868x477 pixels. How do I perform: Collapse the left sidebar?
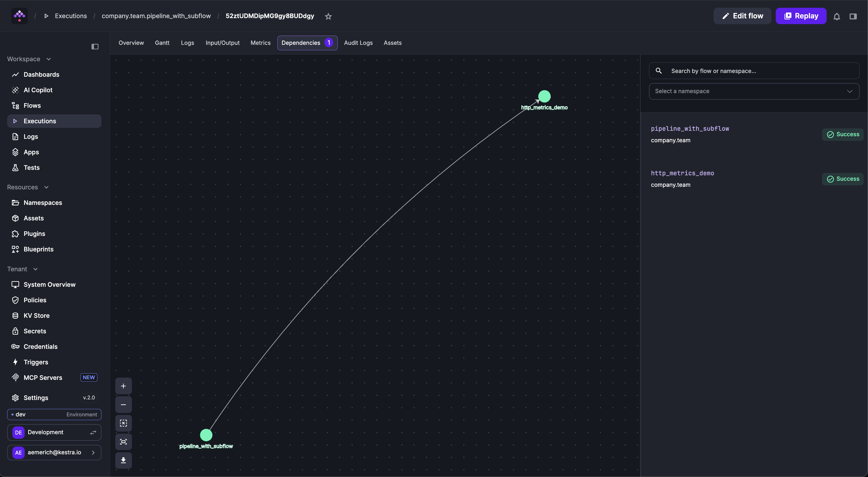pos(95,47)
